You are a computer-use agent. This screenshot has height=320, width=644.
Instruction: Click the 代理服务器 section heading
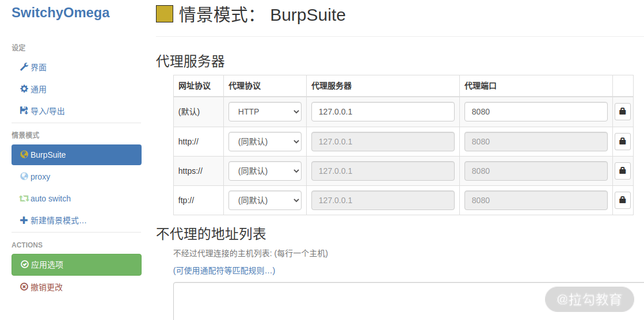click(190, 62)
